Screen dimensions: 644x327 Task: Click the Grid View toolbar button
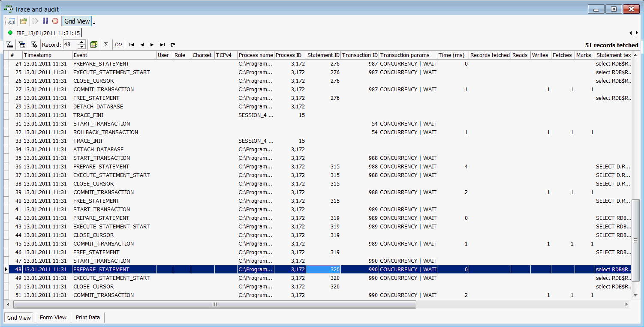(77, 21)
